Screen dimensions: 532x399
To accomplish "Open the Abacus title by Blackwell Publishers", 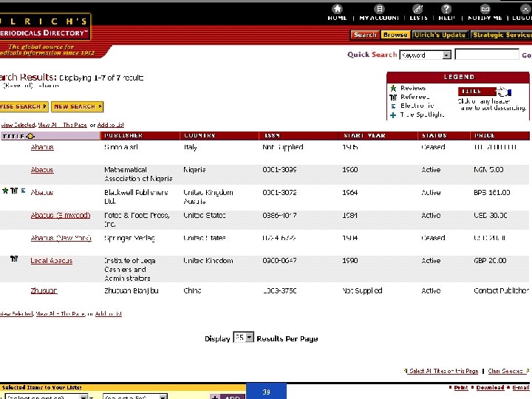I will pos(42,193).
